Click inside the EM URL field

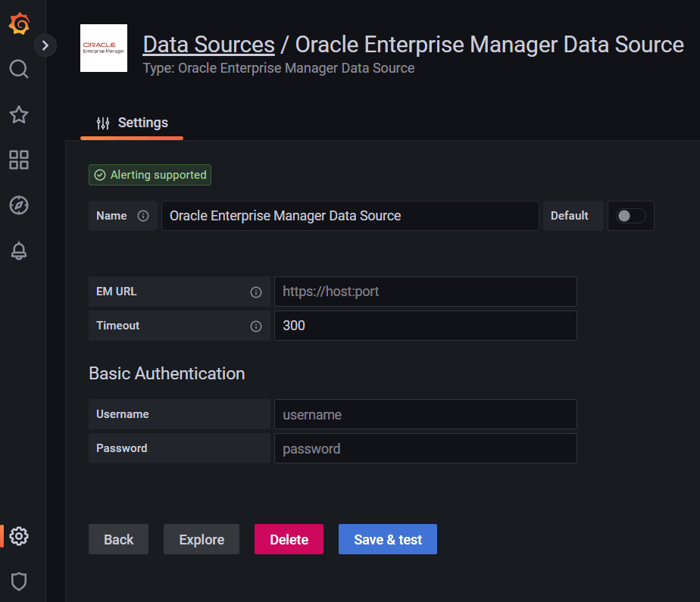[425, 292]
